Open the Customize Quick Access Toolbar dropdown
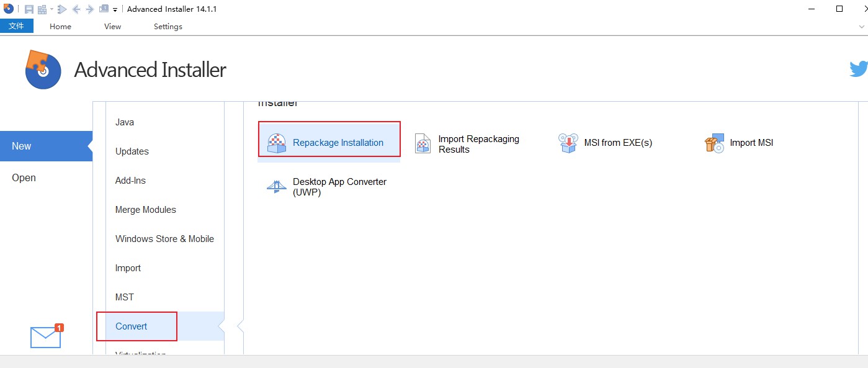868x368 pixels. click(x=115, y=10)
